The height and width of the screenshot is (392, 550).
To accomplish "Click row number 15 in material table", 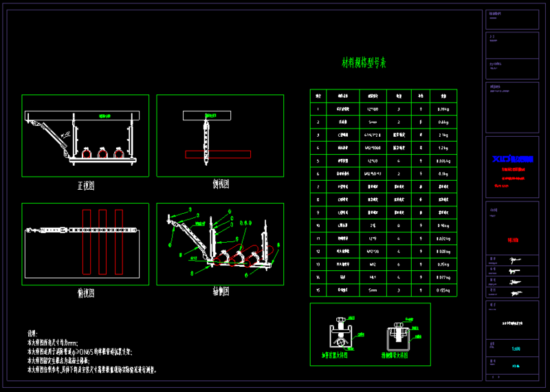I will pos(318,290).
